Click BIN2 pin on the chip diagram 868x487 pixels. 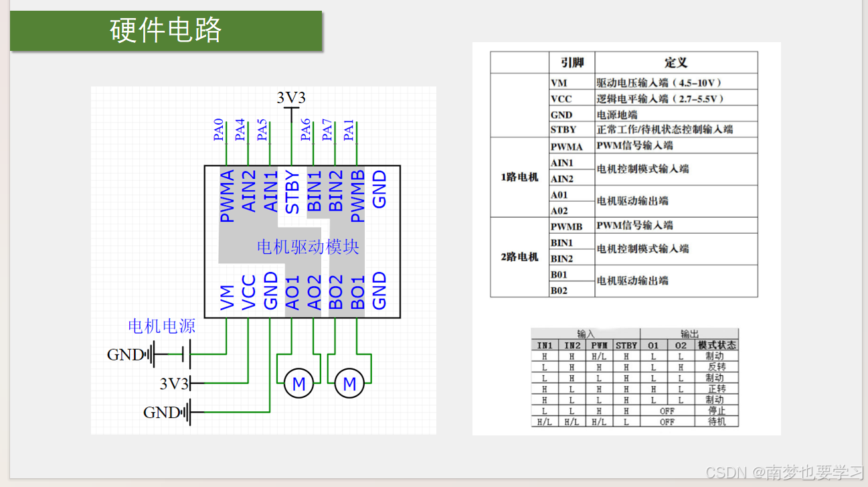coord(335,191)
